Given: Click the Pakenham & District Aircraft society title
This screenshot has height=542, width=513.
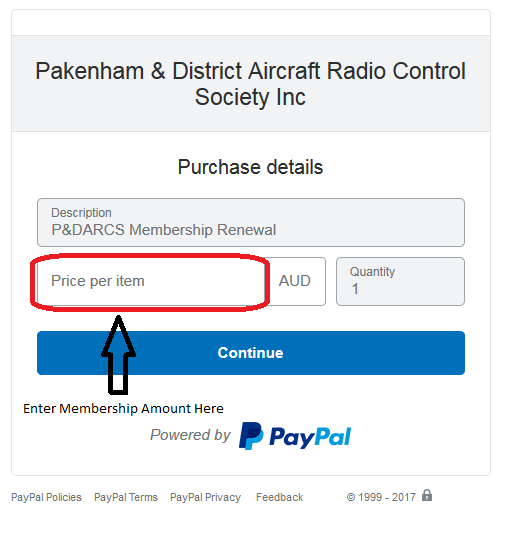Looking at the screenshot, I should [250, 84].
